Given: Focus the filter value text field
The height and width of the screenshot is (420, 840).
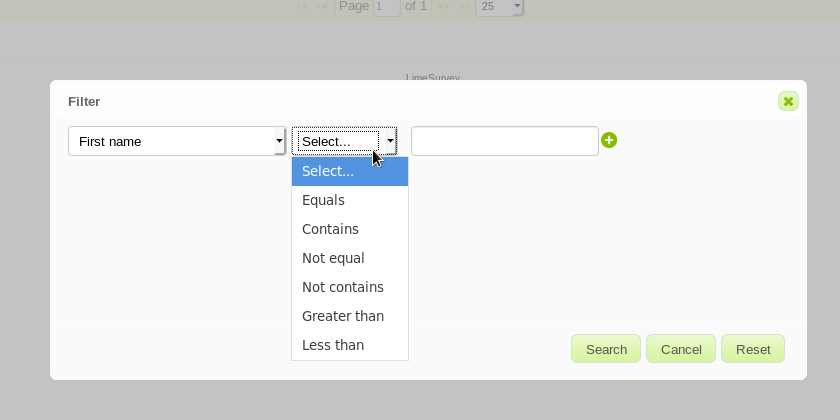Looking at the screenshot, I should click(x=504, y=141).
